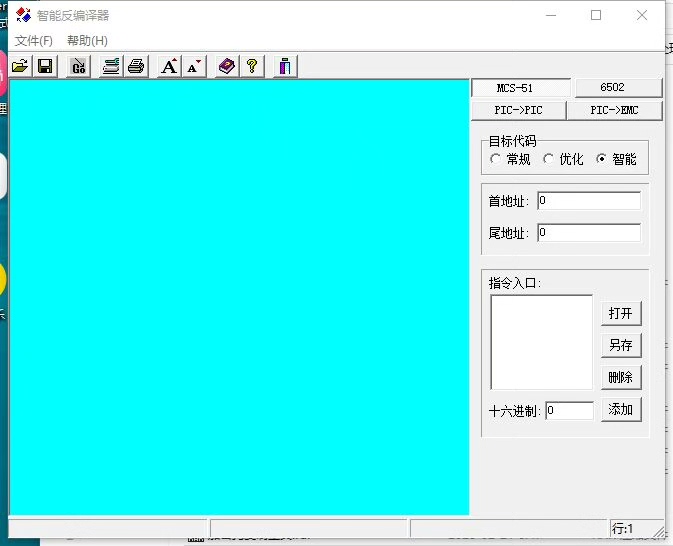The width and height of the screenshot is (673, 546).
Task: Click the 添加 button
Action: tap(621, 410)
